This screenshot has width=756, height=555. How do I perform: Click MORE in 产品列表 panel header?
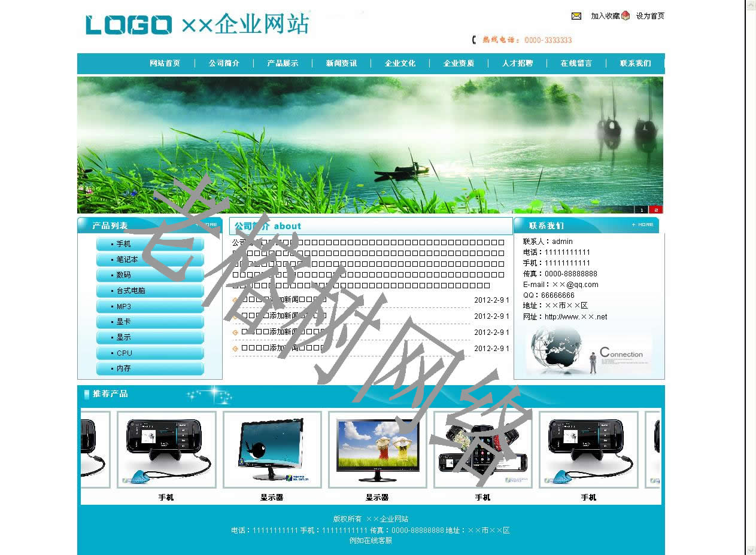point(207,225)
